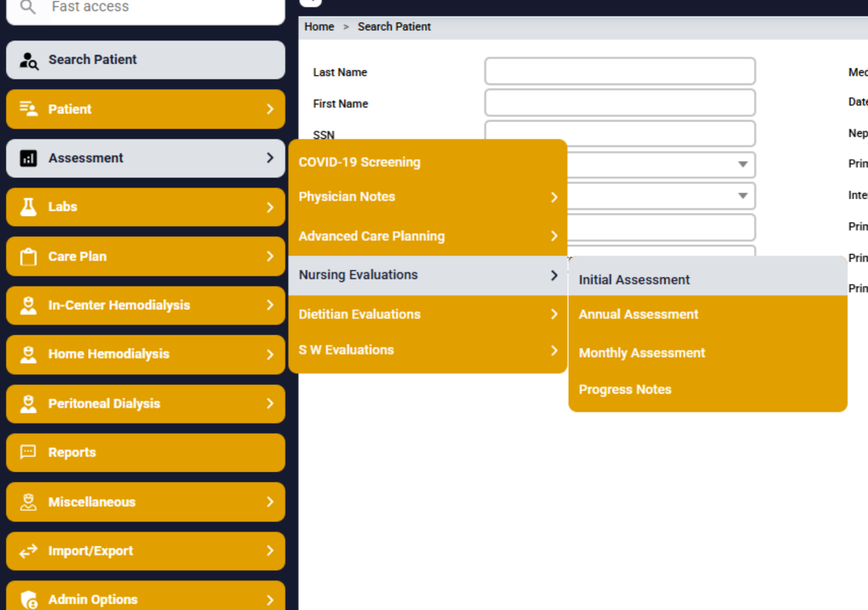Screen dimensions: 868x610
Task: Click the Labs flask icon
Action: (28, 207)
